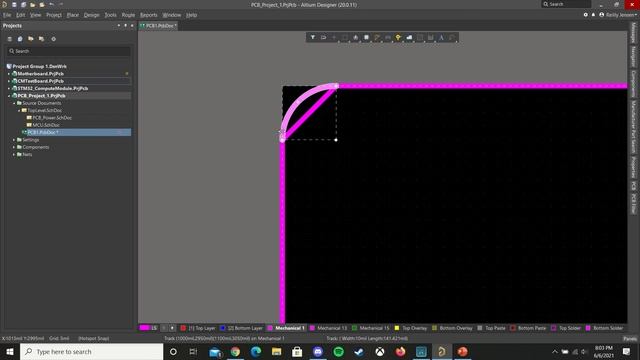Click the notifications bell icon
This screenshot has height=360, width=640.
click(x=593, y=15)
